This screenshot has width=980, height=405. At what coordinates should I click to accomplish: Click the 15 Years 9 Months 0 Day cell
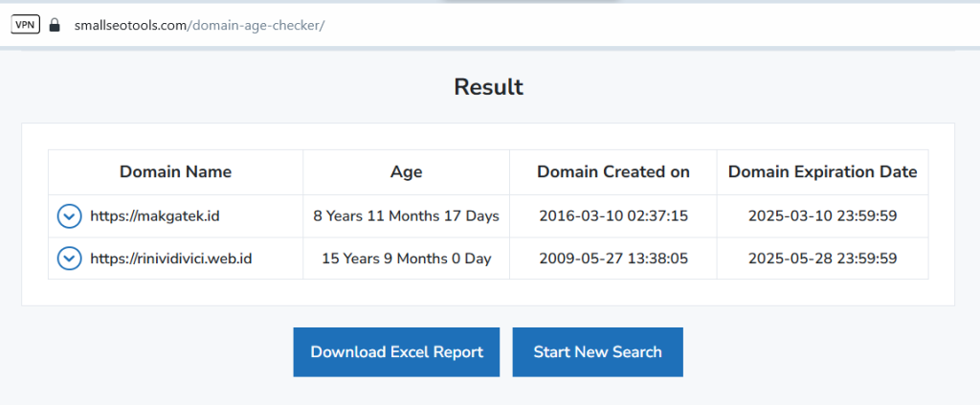tap(406, 259)
